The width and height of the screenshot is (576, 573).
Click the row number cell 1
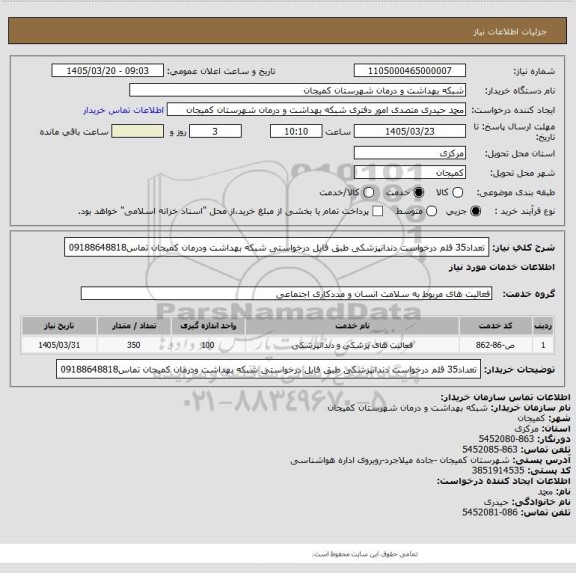click(543, 345)
